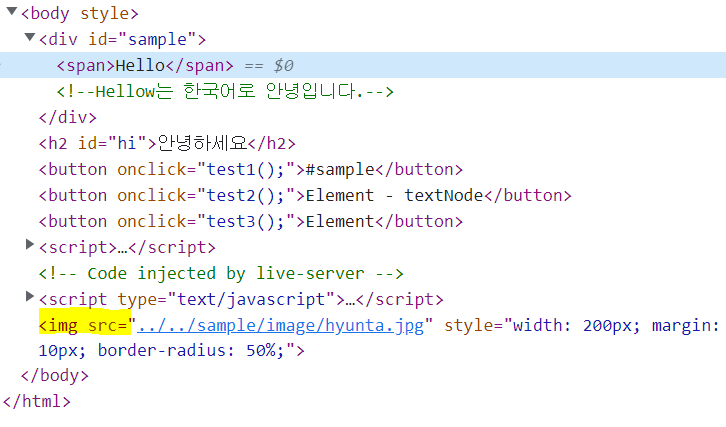Select the closing /div tag row
This screenshot has height=427, width=726.
coord(68,117)
